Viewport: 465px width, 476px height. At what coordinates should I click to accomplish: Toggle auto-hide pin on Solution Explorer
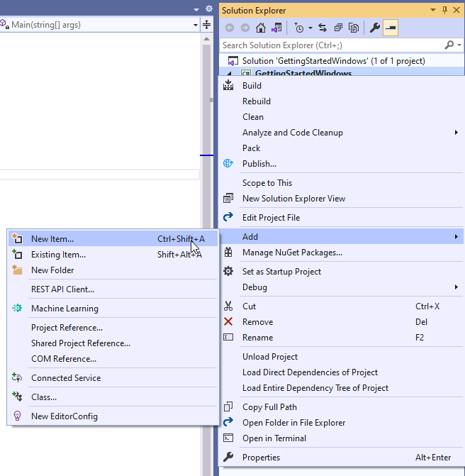click(444, 10)
